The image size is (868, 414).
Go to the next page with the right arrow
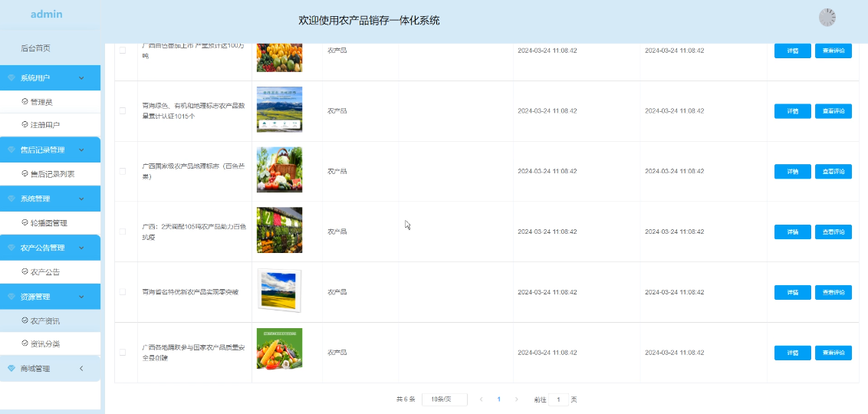pos(517,399)
